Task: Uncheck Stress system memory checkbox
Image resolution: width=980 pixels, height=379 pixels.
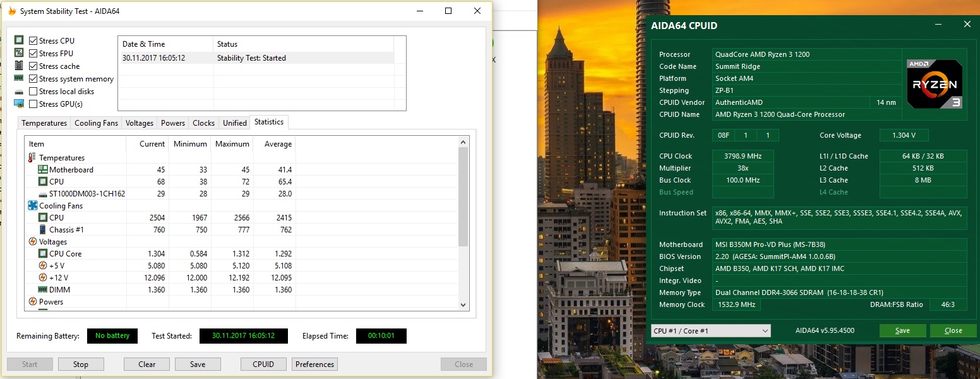Action: click(33, 78)
